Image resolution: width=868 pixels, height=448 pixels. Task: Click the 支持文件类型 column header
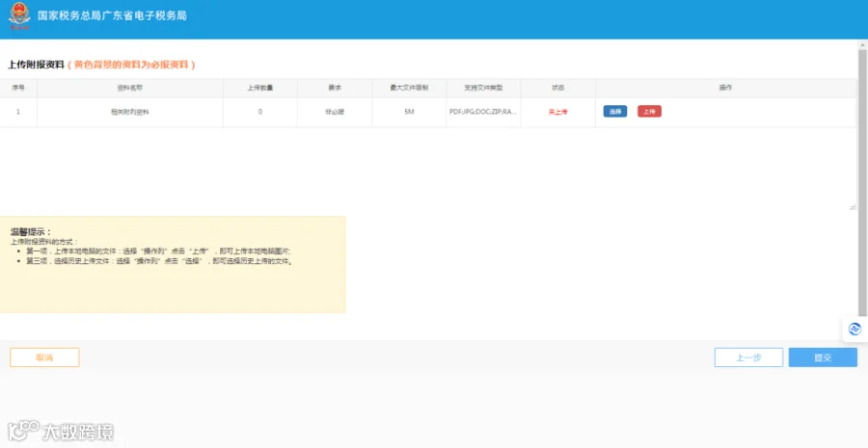pyautogui.click(x=483, y=88)
